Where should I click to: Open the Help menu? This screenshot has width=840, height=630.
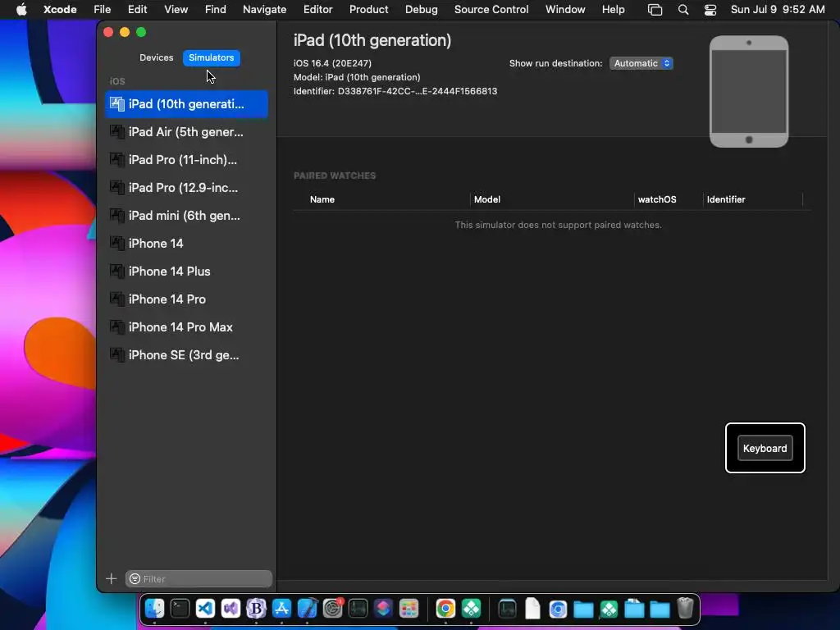pyautogui.click(x=613, y=10)
